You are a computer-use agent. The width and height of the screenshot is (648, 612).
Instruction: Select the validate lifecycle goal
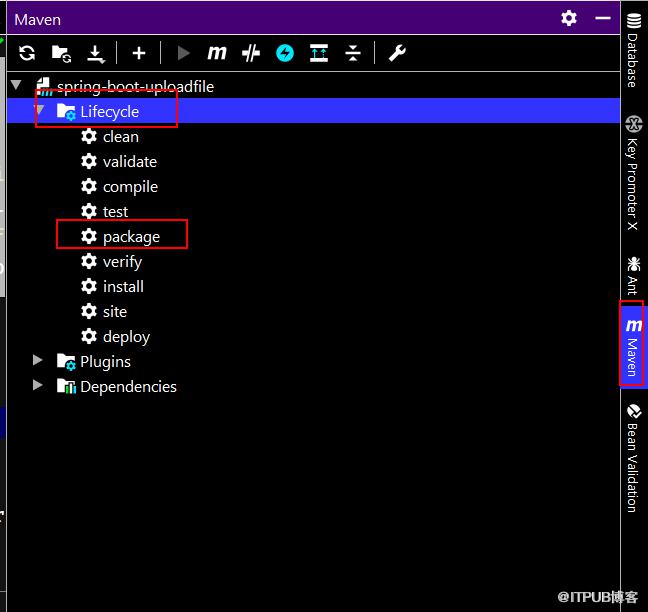(x=130, y=162)
